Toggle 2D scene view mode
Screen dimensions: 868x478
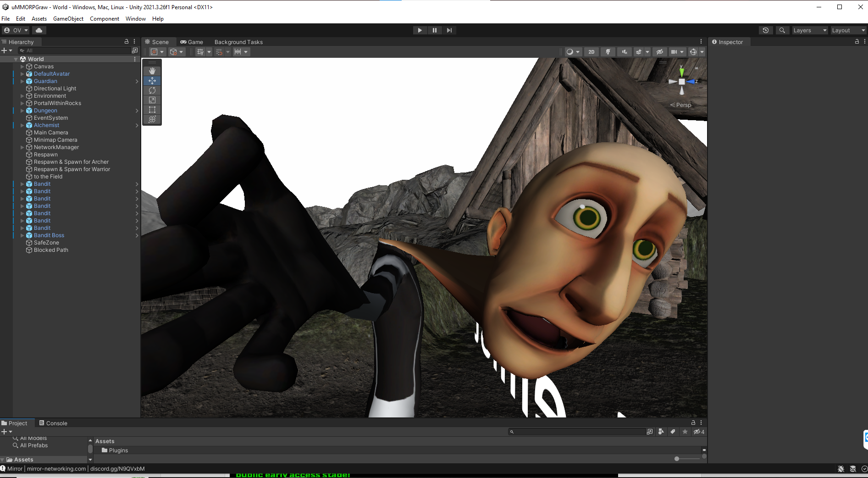click(x=591, y=52)
